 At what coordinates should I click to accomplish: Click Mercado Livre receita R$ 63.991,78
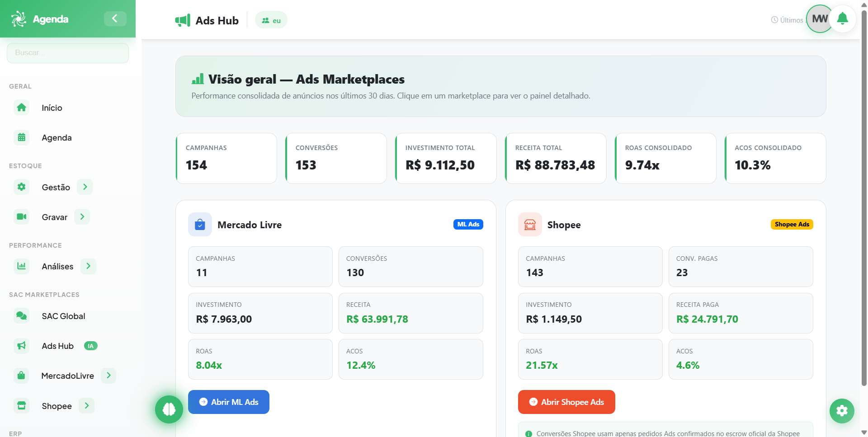pos(377,319)
